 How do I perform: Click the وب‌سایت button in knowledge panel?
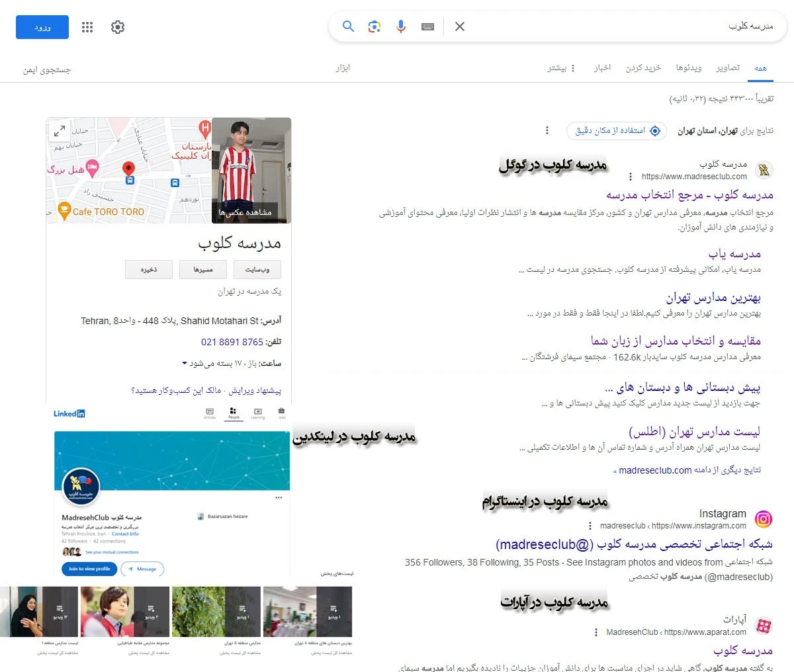point(258,269)
